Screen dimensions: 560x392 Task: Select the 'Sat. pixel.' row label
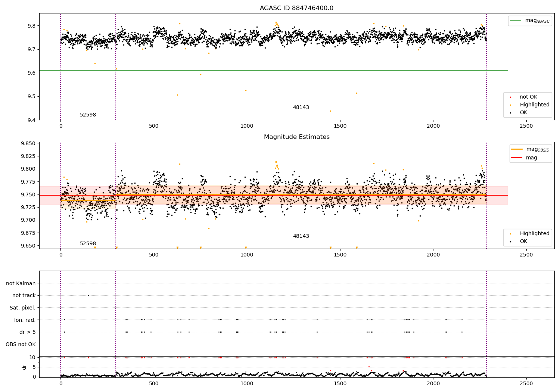click(22, 308)
